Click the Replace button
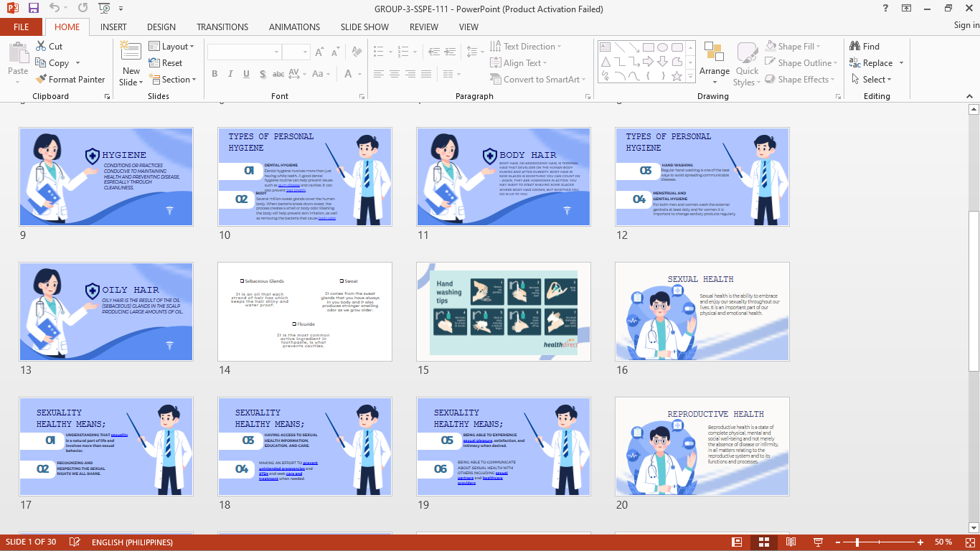 [x=871, y=62]
